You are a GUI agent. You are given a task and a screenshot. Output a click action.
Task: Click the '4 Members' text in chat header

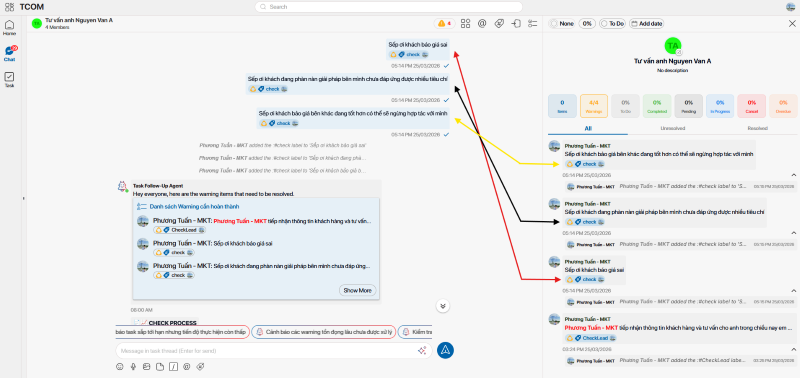(x=57, y=27)
